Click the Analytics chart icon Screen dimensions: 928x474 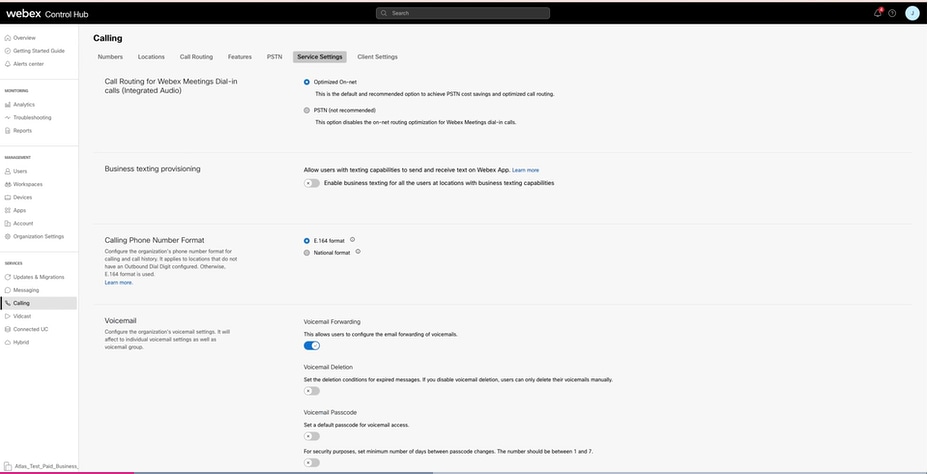coord(8,104)
